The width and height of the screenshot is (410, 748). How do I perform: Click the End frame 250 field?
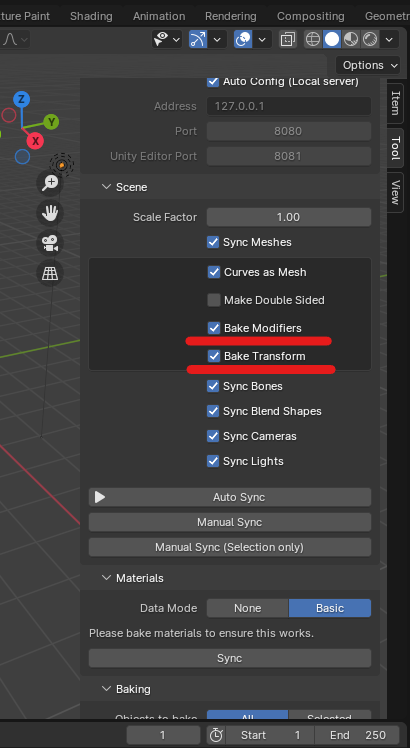(357, 735)
